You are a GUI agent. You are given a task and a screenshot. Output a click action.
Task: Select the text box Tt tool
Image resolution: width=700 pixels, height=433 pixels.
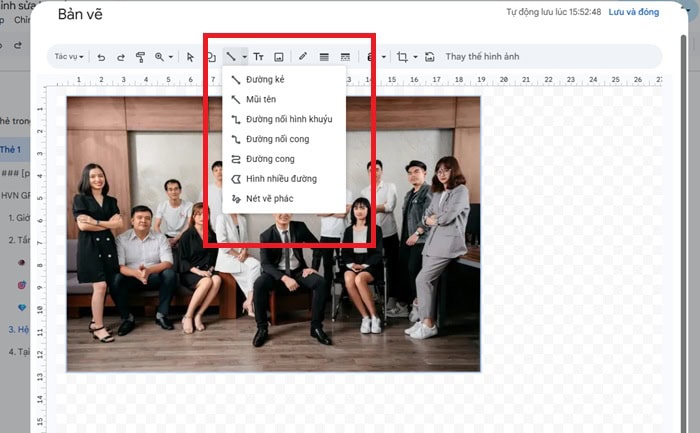258,57
